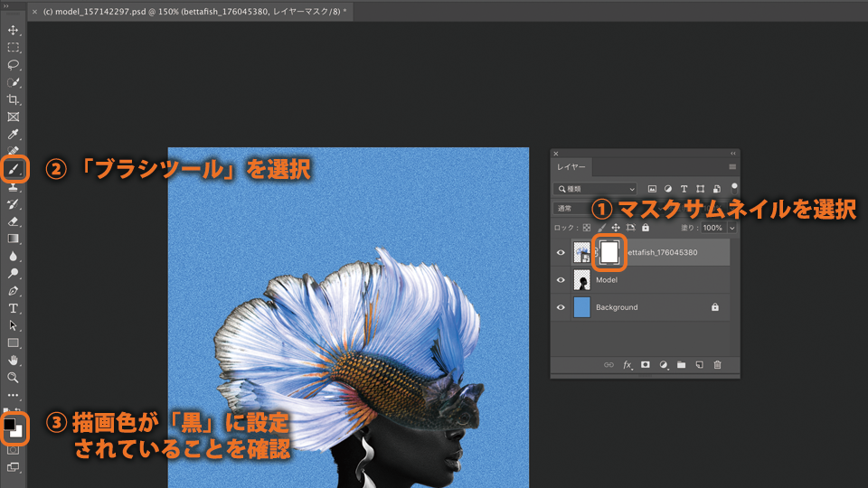Select the Move tool
The image size is (868, 488).
[13, 31]
